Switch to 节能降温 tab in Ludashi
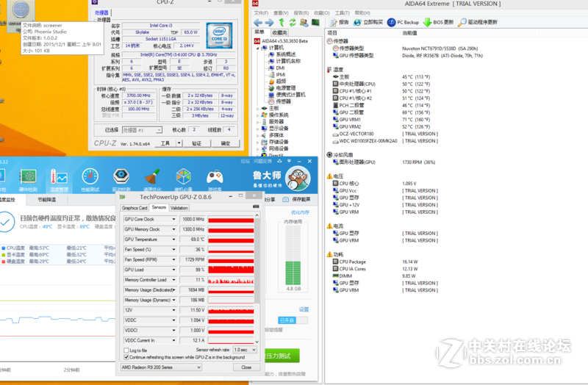588x385 pixels. 46,200
